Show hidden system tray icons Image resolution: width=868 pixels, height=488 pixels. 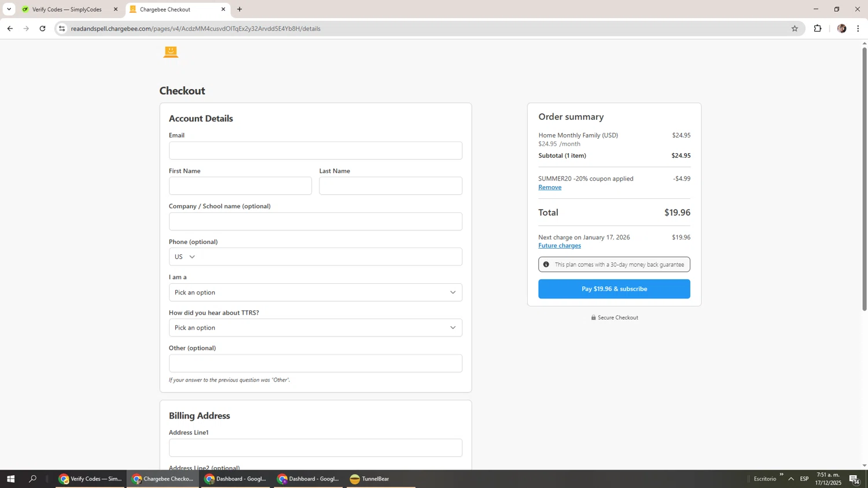tap(791, 479)
